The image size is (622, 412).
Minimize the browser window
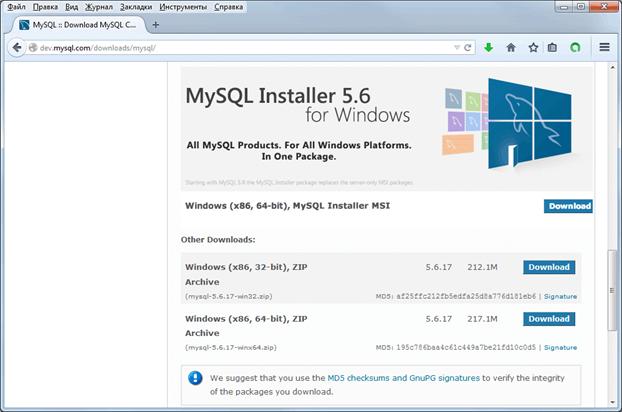pos(564,6)
